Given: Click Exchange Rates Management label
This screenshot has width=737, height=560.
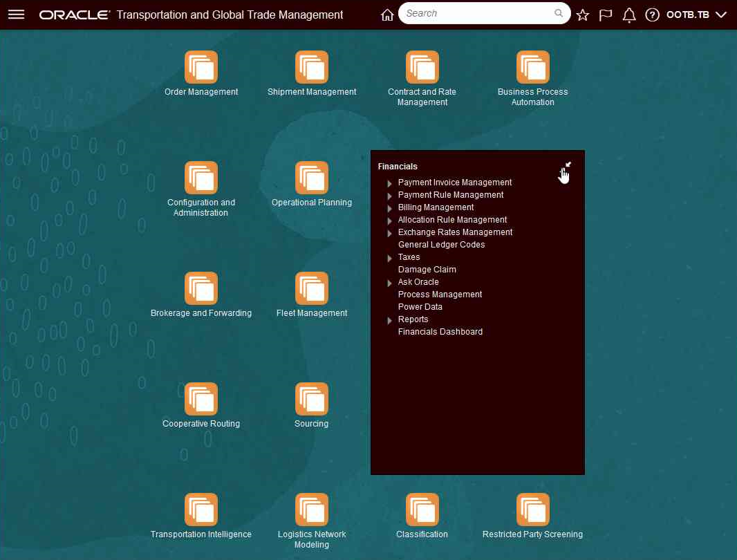Looking at the screenshot, I should point(455,232).
